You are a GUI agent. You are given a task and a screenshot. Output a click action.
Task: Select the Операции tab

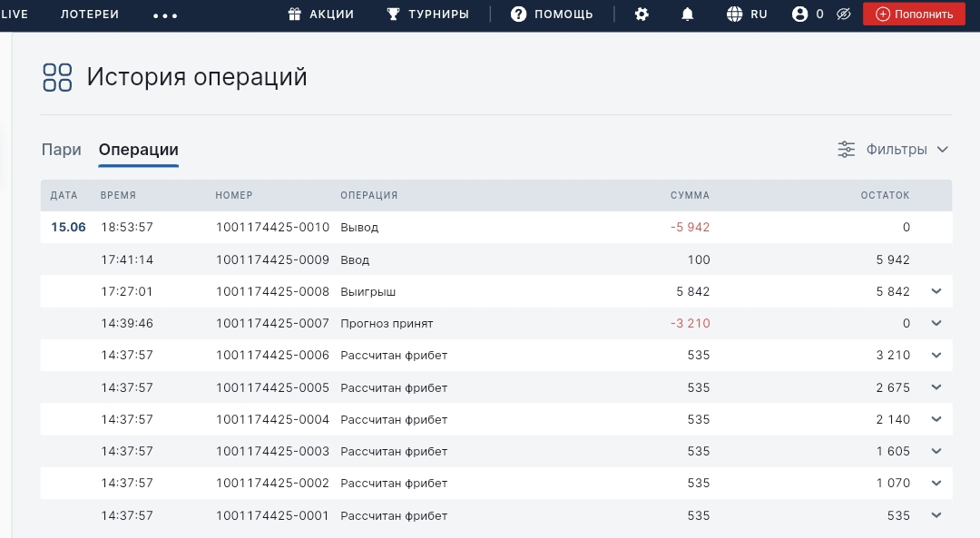pos(138,150)
